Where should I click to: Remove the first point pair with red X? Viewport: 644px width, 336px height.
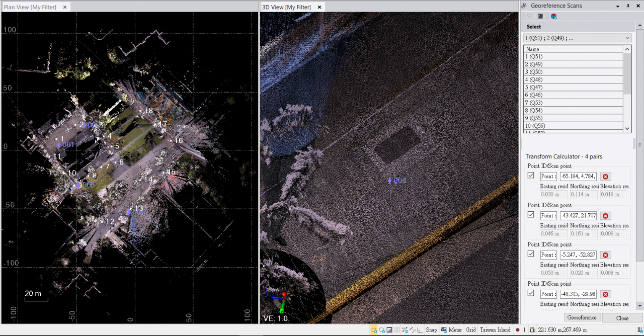click(606, 177)
